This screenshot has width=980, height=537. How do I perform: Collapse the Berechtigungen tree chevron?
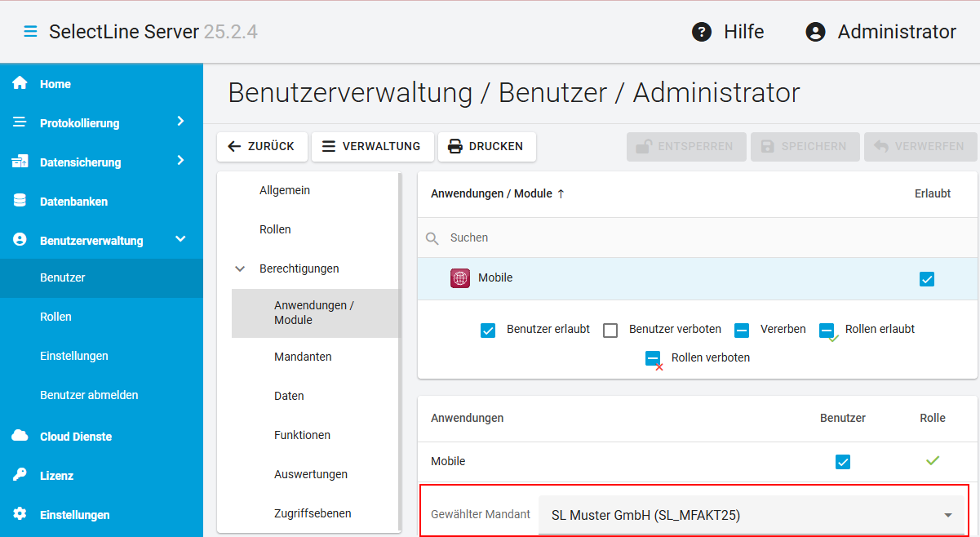240,268
